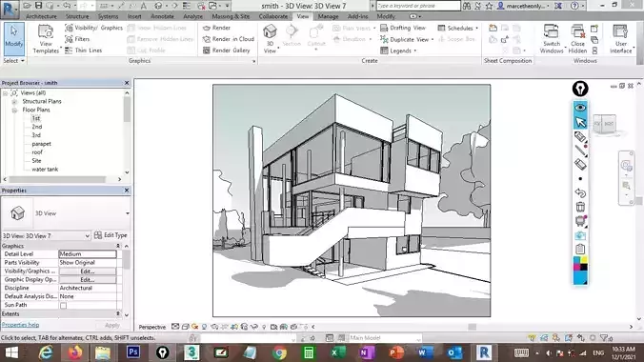The width and height of the screenshot is (644, 362).
Task: Click the ViewCube in the 3D view
Action: pos(604,124)
